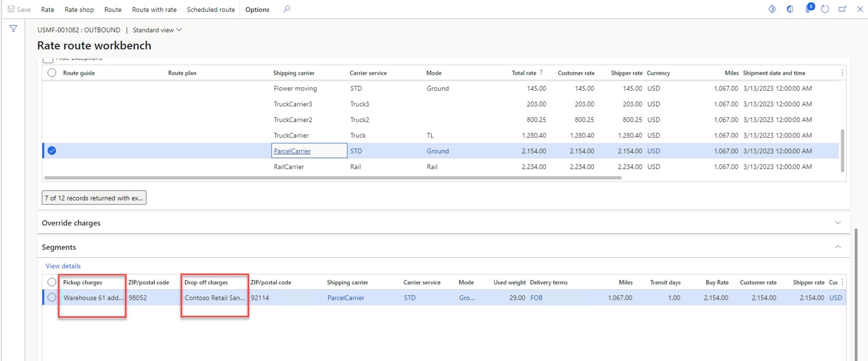
Task: Refresh the page using the refresh icon
Action: 825,9
